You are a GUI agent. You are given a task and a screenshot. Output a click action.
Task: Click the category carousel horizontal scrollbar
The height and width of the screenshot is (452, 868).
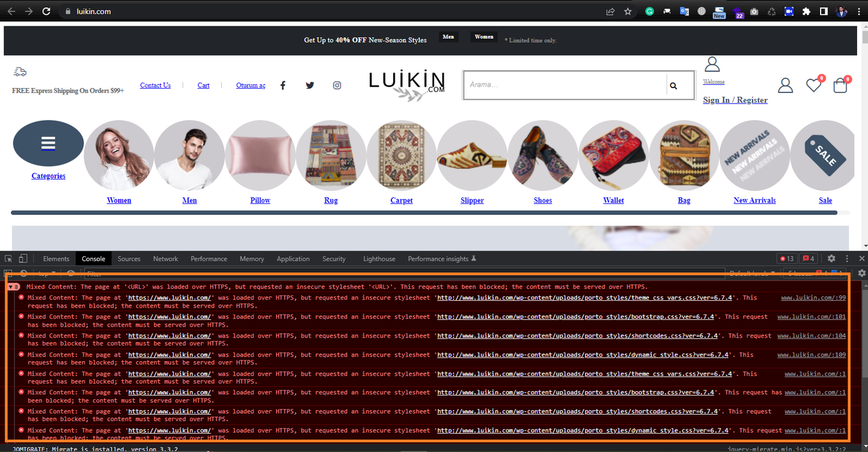click(425, 213)
